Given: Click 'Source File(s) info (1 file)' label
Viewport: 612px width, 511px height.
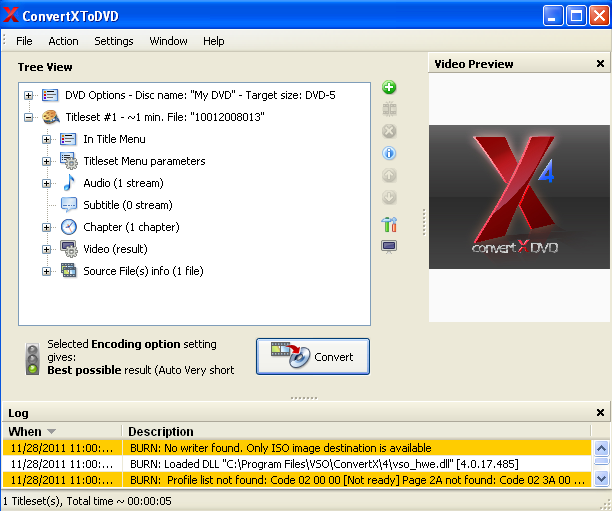Looking at the screenshot, I should pyautogui.click(x=143, y=271).
